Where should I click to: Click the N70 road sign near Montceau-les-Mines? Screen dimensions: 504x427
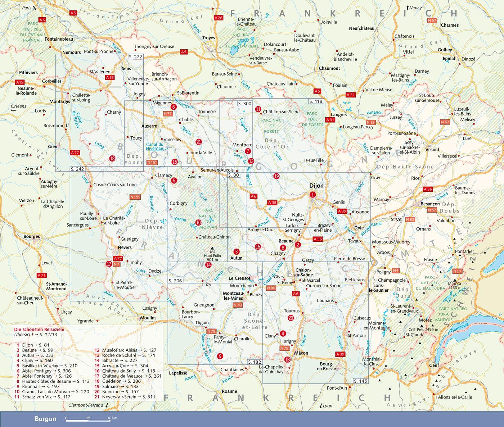(238, 305)
